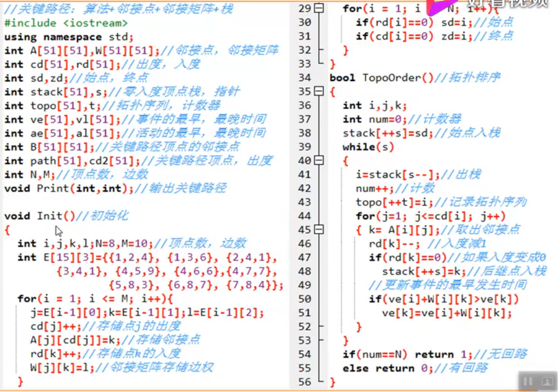Click the 'topo[++t]=i;' statement
The height and width of the screenshot is (392, 558).
[395, 202]
